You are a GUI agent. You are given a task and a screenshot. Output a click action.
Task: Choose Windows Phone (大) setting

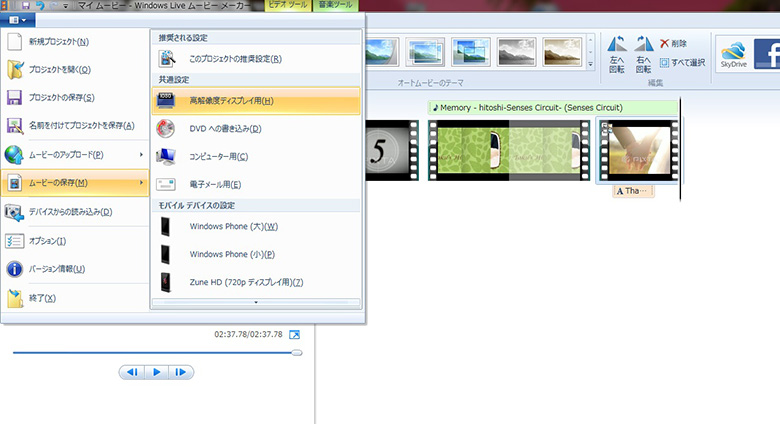pos(256,226)
